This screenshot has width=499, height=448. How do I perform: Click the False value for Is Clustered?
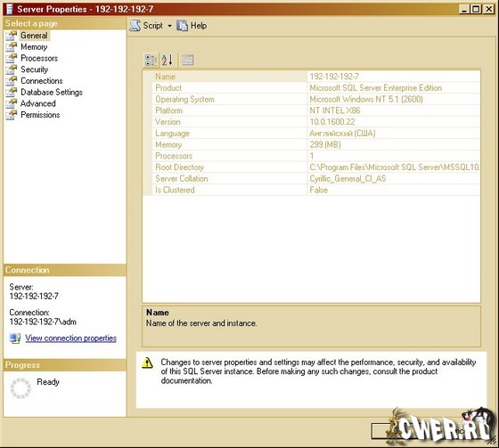click(319, 190)
